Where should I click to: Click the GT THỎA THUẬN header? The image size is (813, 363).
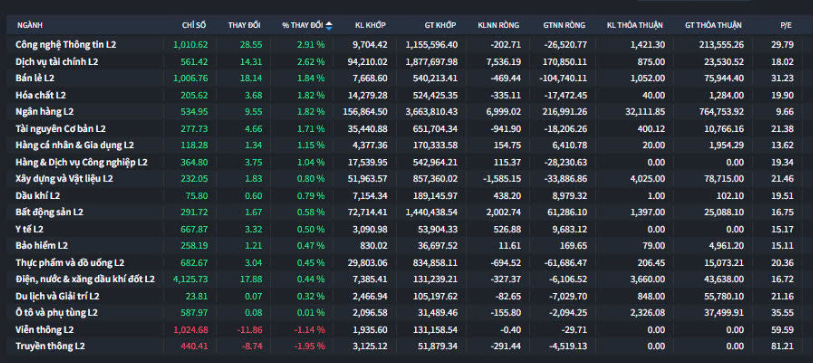tap(713, 25)
